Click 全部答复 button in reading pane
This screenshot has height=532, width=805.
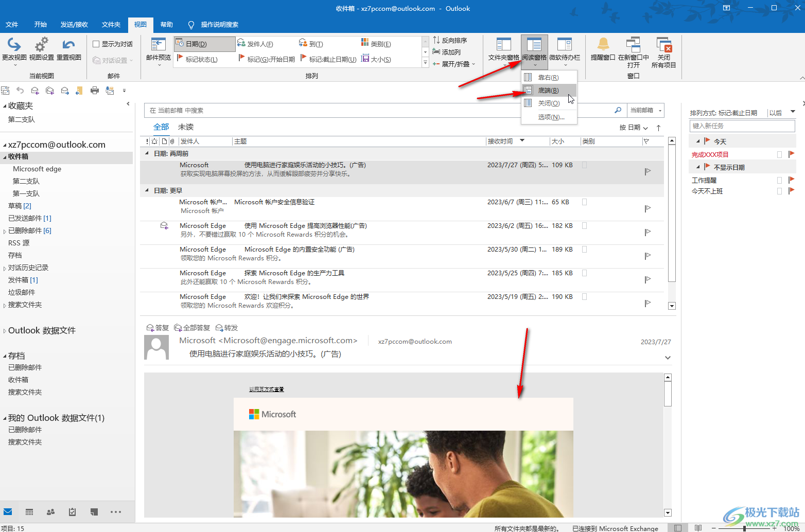pos(192,328)
